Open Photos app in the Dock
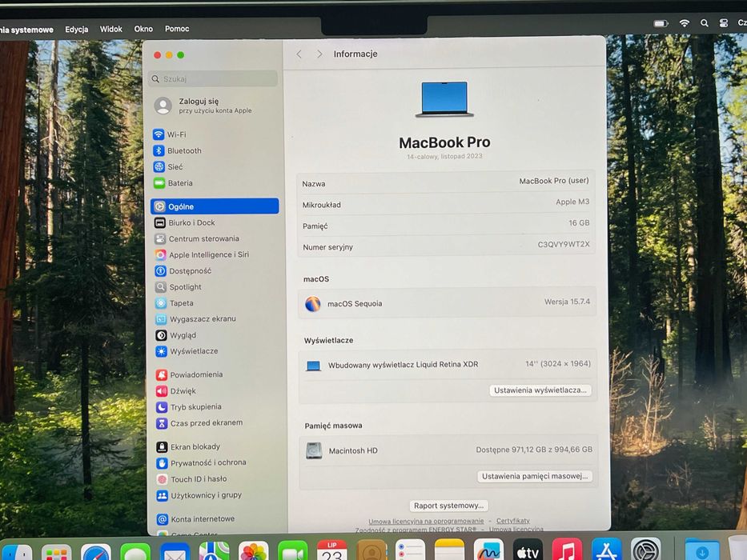This screenshot has width=747, height=560. [254, 552]
